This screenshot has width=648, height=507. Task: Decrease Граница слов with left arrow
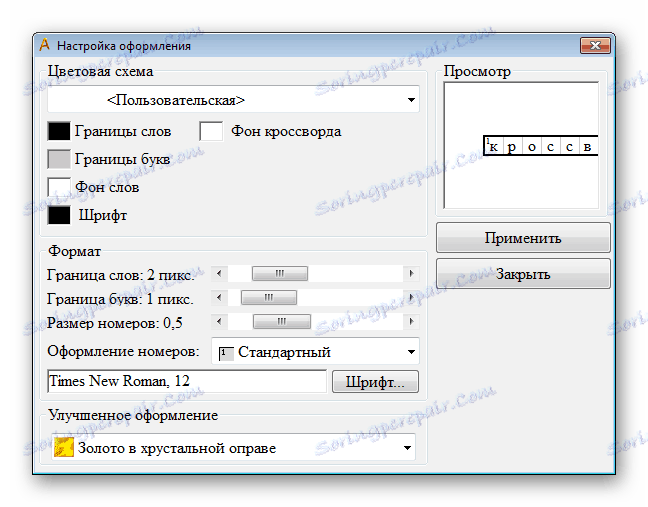pyautogui.click(x=219, y=274)
